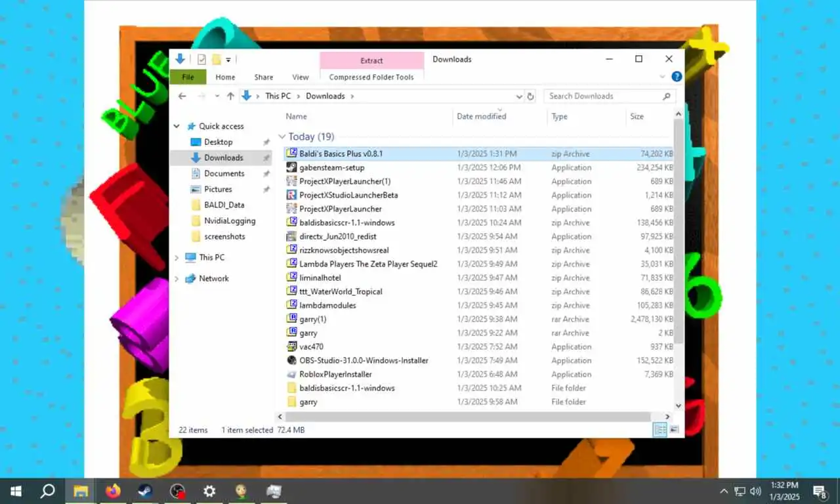Click the OBS-Studio installer icon
This screenshot has height=504, width=840.
292,360
